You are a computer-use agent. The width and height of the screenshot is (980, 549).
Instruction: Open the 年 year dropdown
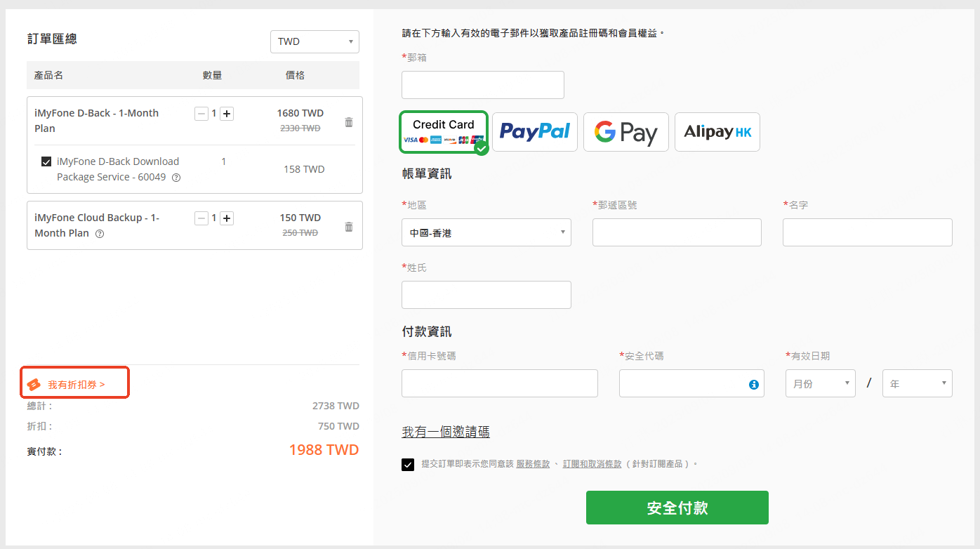point(918,383)
